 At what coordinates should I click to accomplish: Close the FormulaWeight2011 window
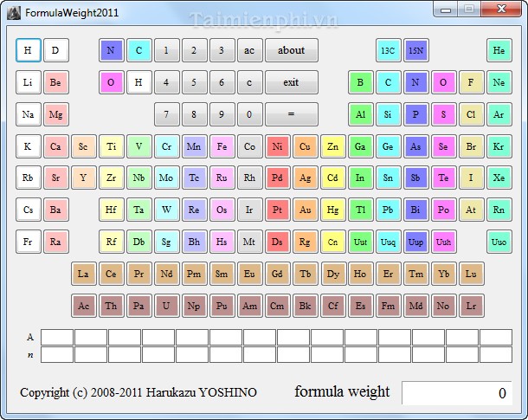501,10
